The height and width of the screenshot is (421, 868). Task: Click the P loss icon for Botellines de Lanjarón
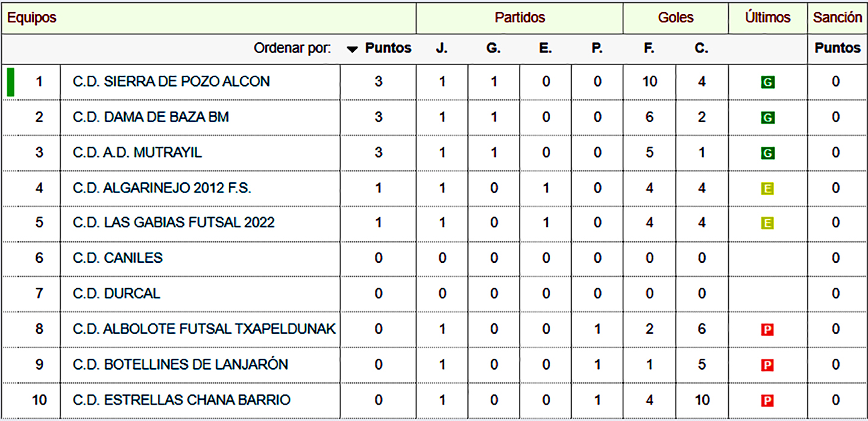click(x=767, y=365)
